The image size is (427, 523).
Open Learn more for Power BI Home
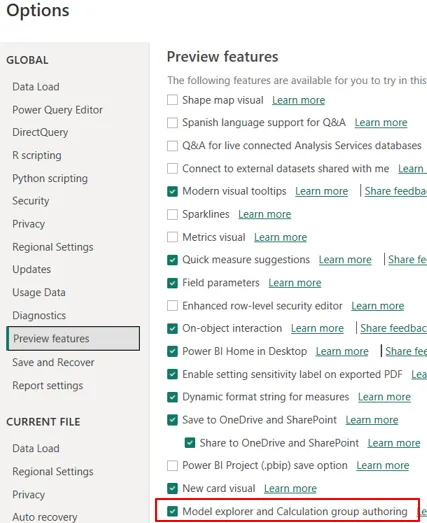342,351
